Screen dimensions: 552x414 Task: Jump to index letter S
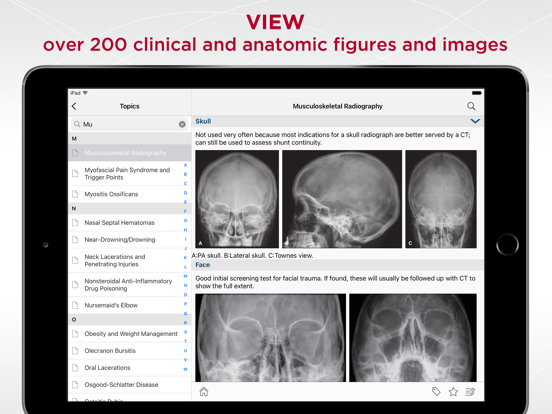[186, 332]
